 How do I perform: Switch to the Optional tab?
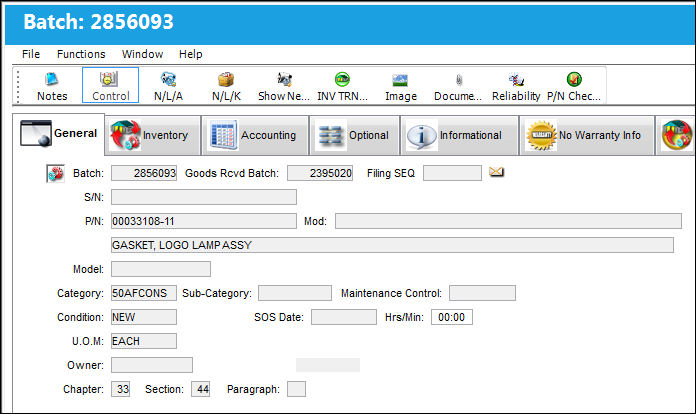pyautogui.click(x=354, y=135)
